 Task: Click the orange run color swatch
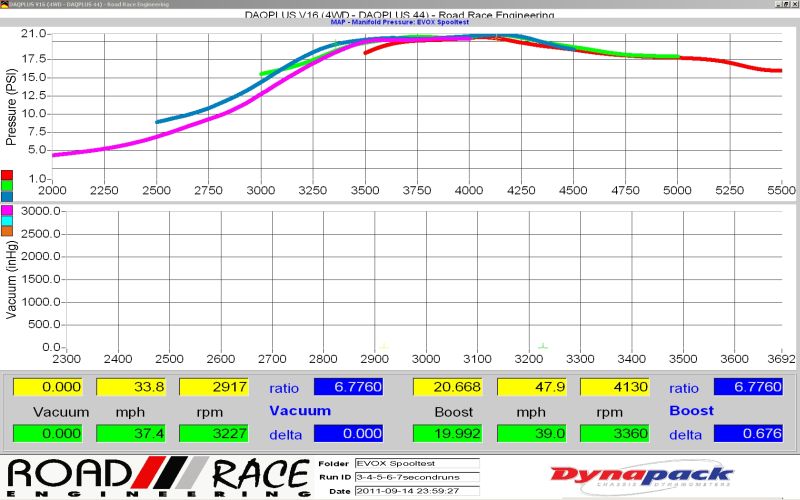[x=7, y=230]
